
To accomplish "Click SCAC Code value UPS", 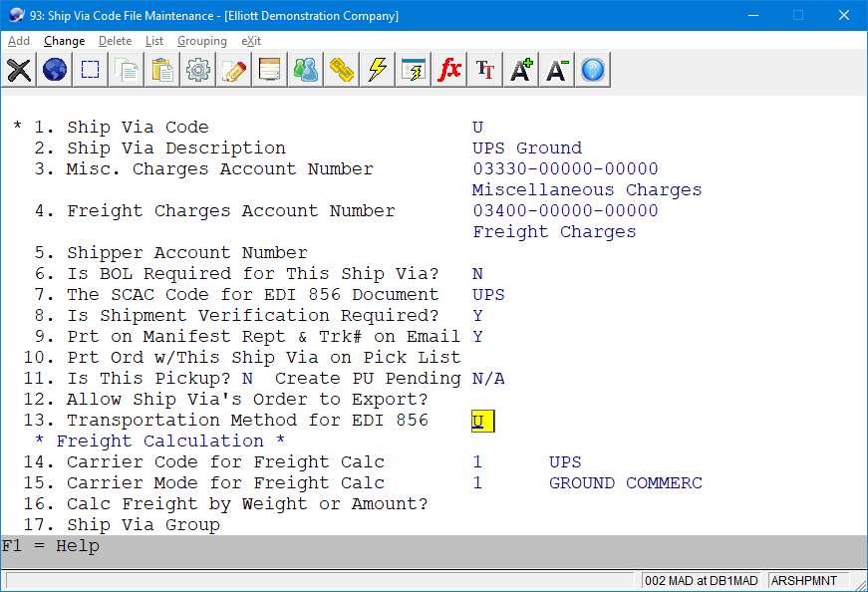I will 488,295.
